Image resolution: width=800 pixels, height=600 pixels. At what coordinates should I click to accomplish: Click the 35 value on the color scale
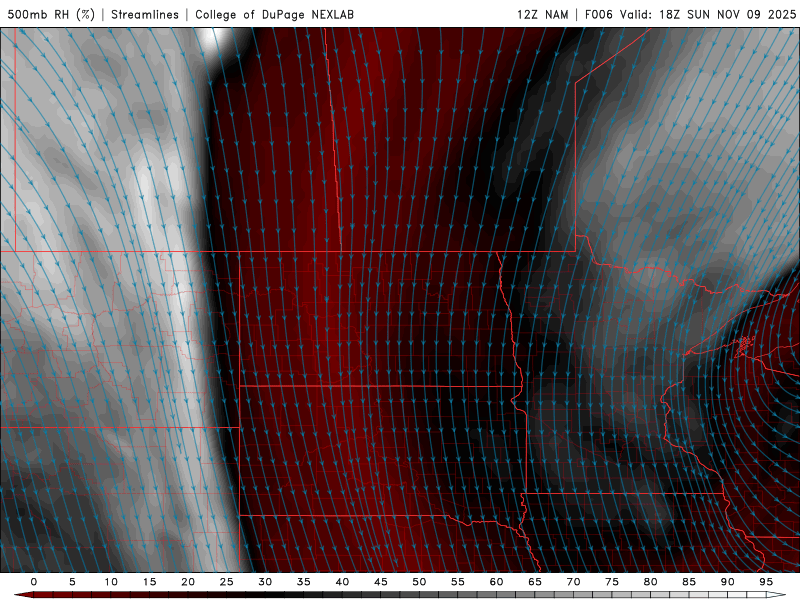[304, 582]
